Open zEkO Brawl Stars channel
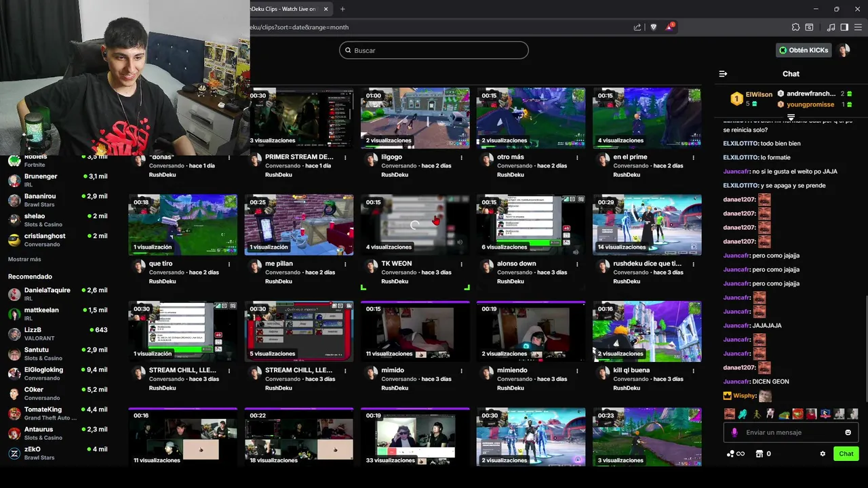This screenshot has height=488, width=868. (58, 453)
